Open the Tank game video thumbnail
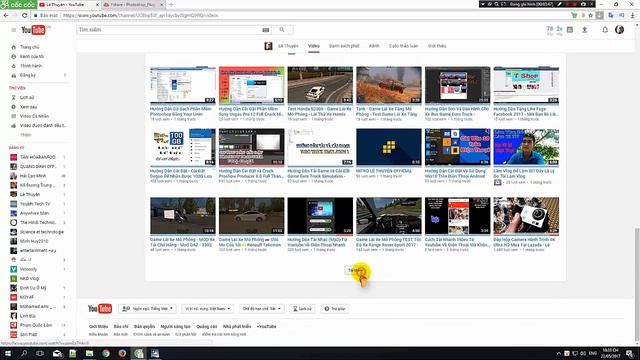The image size is (640, 360). tap(389, 85)
